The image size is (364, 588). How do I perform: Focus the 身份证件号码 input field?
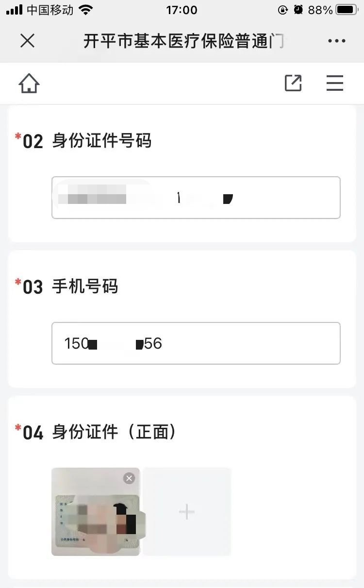[196, 198]
